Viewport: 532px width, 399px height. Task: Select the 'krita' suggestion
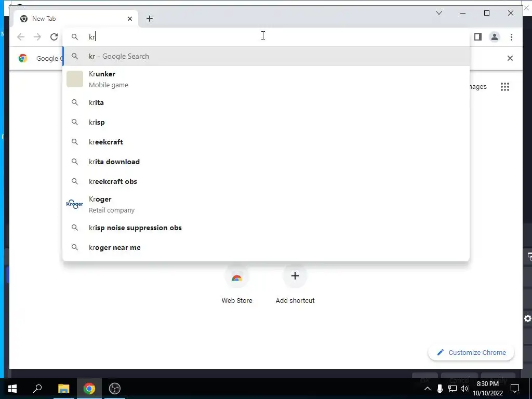point(267,102)
